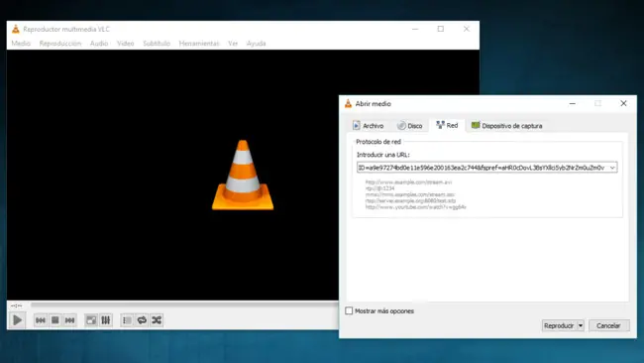Open the Ayuda menu
The height and width of the screenshot is (363, 644).
point(256,44)
